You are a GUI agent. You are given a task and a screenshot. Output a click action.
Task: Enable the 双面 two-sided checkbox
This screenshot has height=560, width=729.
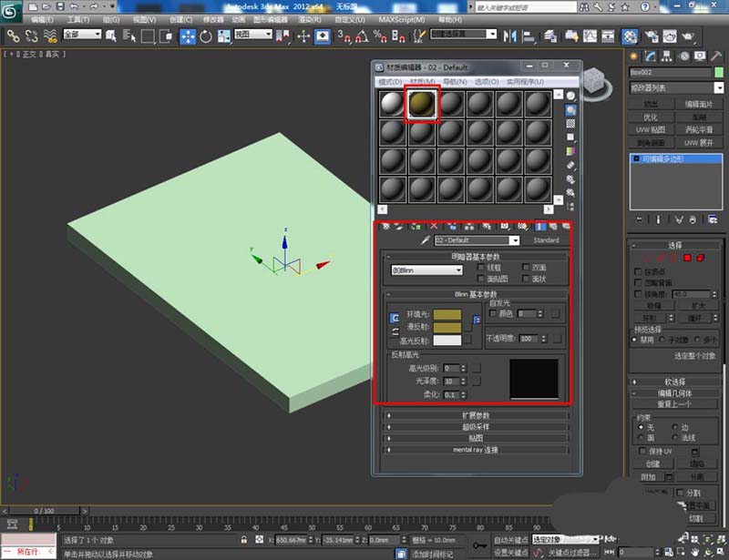tap(526, 268)
